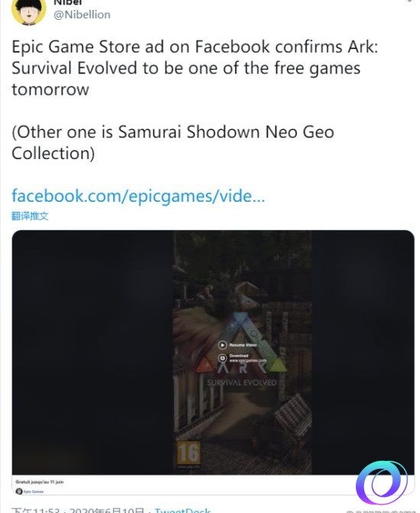
Task: Open the tweet timestamp 2020年6月10日
Action: coord(107,510)
